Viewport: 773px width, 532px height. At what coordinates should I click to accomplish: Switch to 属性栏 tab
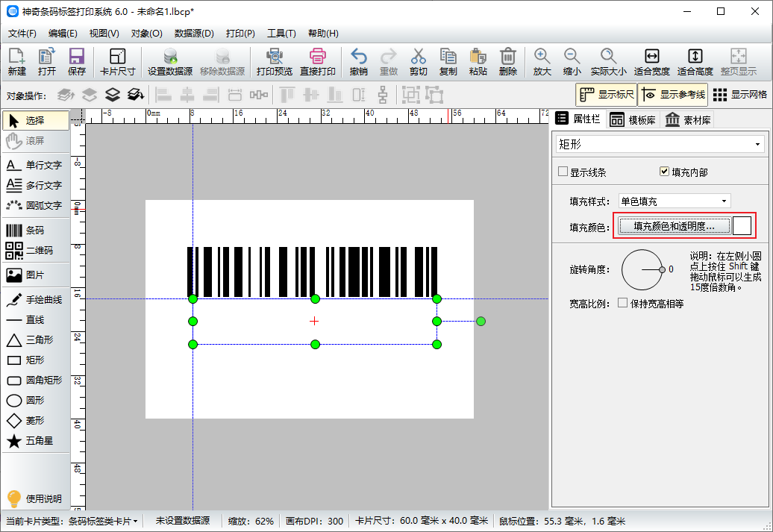click(x=578, y=119)
